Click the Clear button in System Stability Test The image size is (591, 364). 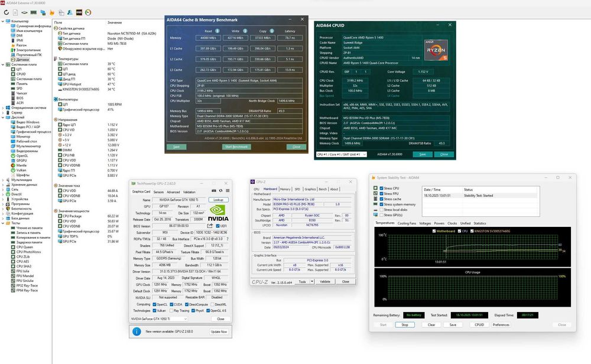pos(431,325)
